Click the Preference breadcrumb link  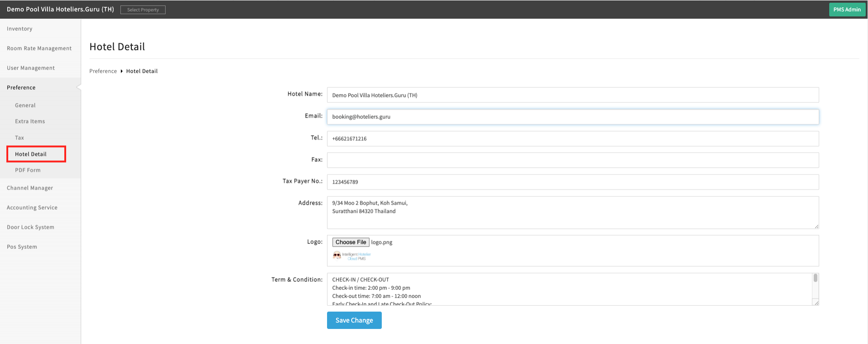103,71
